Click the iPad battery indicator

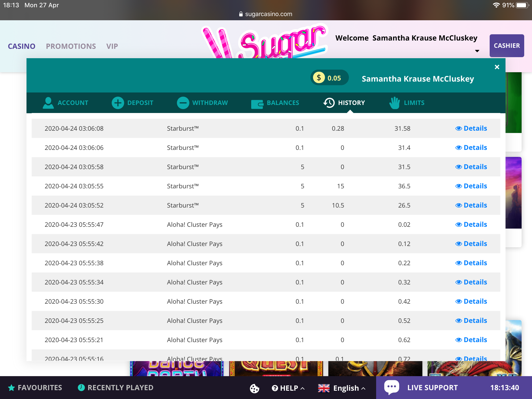[522, 5]
